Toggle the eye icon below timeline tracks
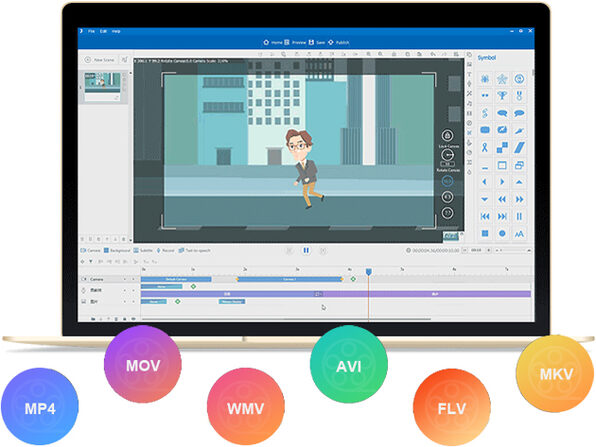 (x=133, y=319)
